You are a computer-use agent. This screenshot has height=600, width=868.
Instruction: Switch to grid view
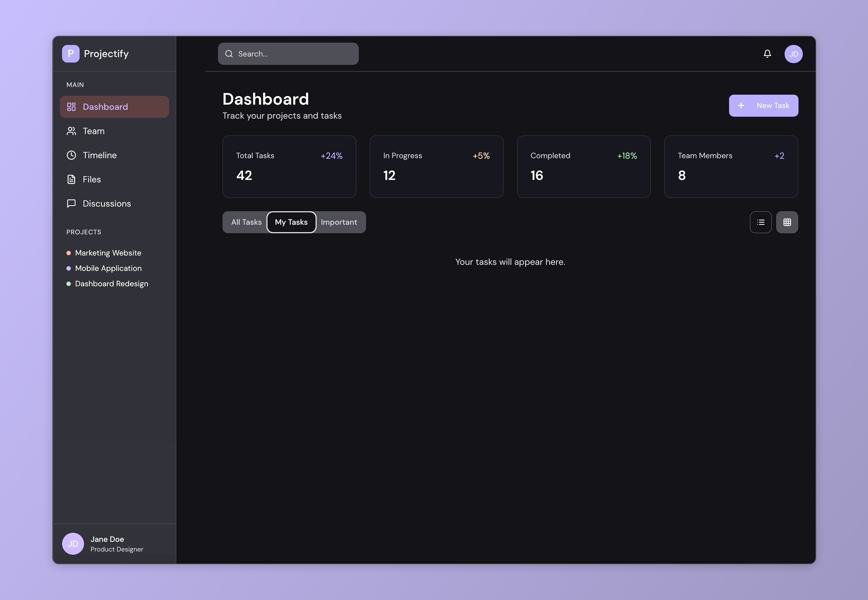pyautogui.click(x=787, y=222)
